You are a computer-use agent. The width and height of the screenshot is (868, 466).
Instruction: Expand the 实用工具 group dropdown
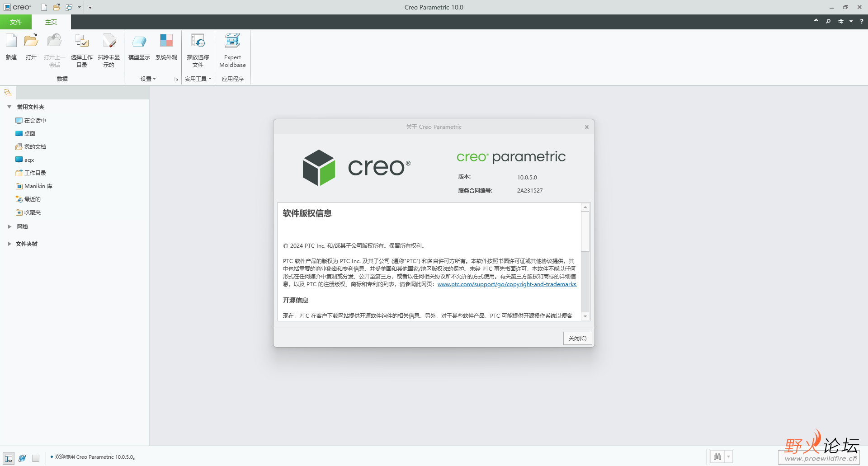pyautogui.click(x=198, y=79)
